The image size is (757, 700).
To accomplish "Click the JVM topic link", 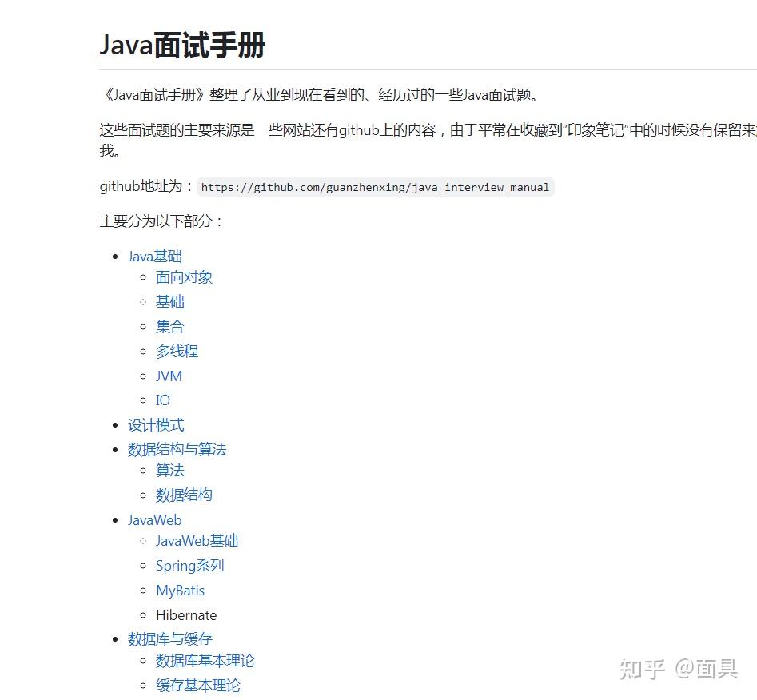I will coord(168,376).
